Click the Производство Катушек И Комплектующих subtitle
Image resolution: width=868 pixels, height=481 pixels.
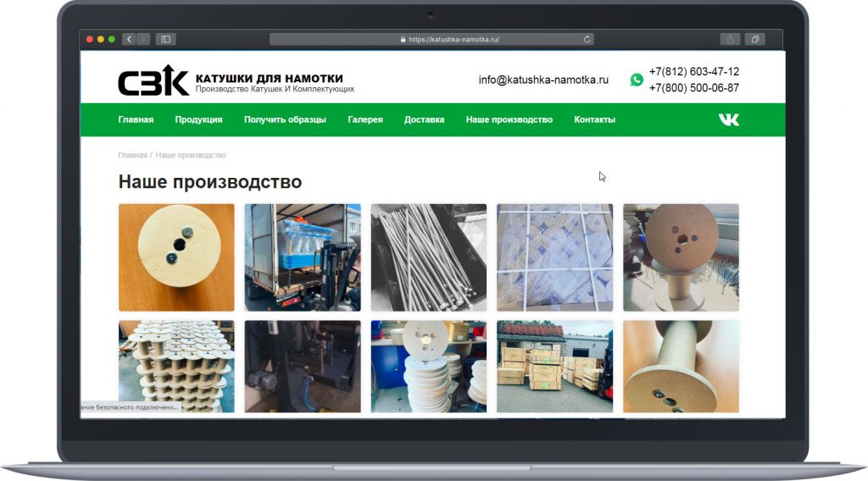pos(275,89)
